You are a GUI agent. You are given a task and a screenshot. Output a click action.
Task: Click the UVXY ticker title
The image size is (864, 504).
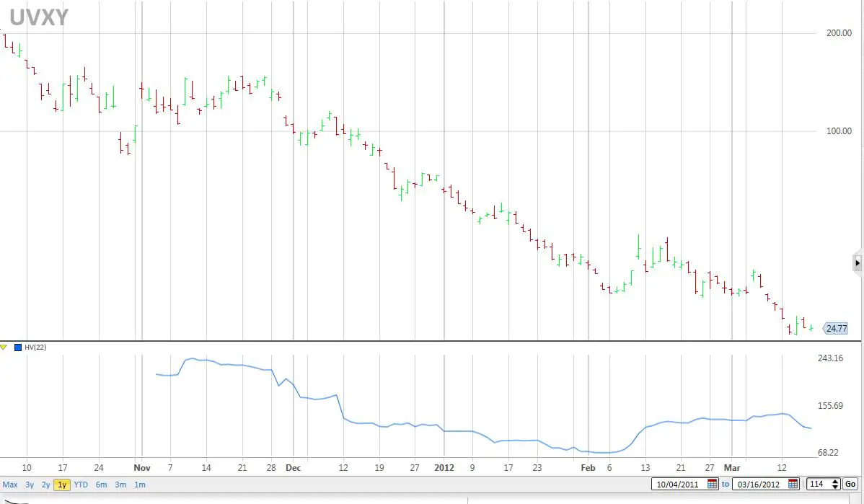click(38, 17)
